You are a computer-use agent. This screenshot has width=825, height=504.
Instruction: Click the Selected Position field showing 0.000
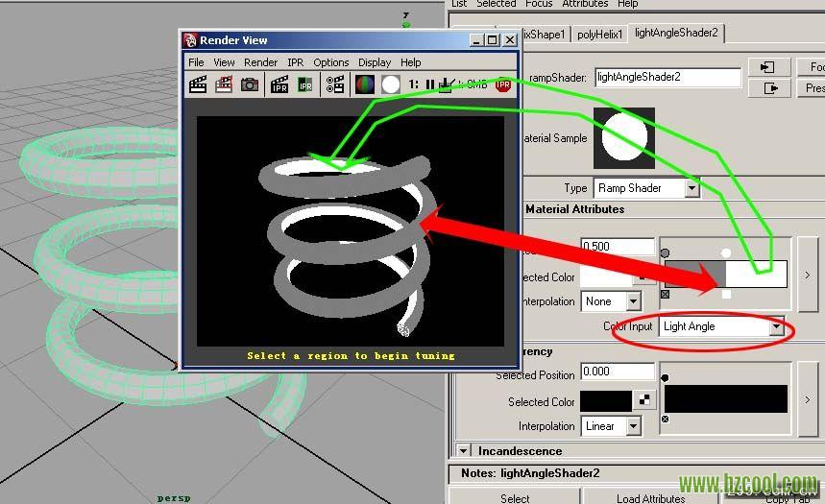[618, 372]
